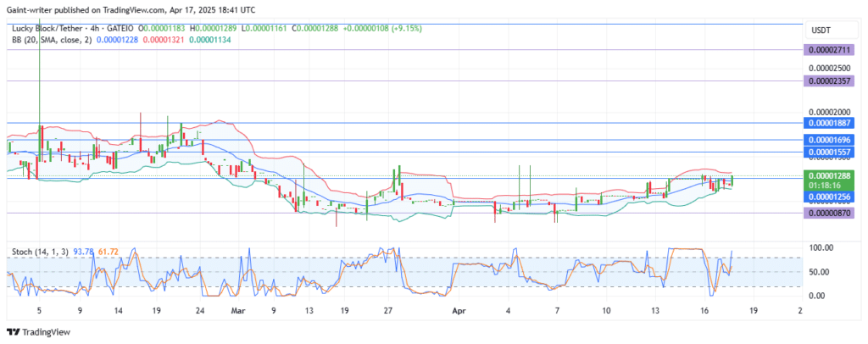Click the Mar label on time axis

click(237, 311)
